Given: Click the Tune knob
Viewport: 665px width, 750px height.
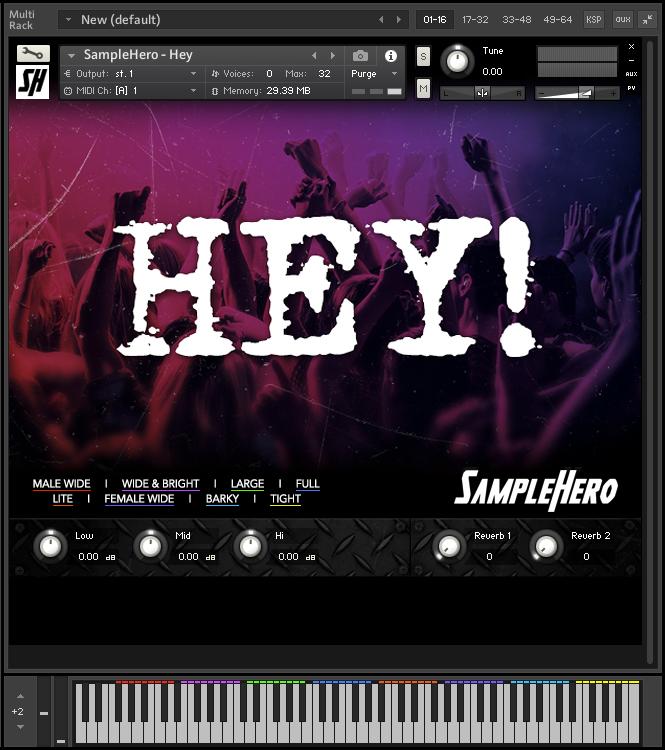Looking at the screenshot, I should pos(457,61).
